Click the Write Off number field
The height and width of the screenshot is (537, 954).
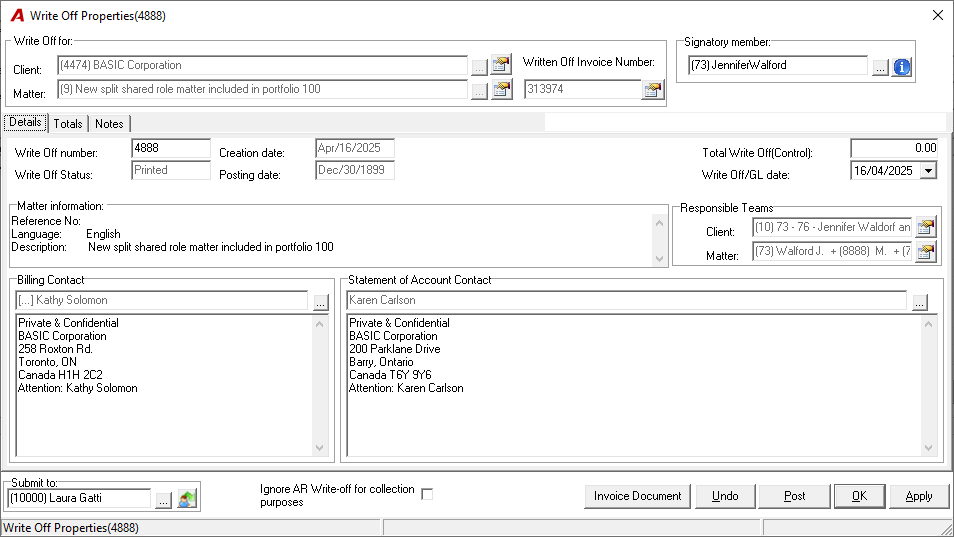point(171,148)
